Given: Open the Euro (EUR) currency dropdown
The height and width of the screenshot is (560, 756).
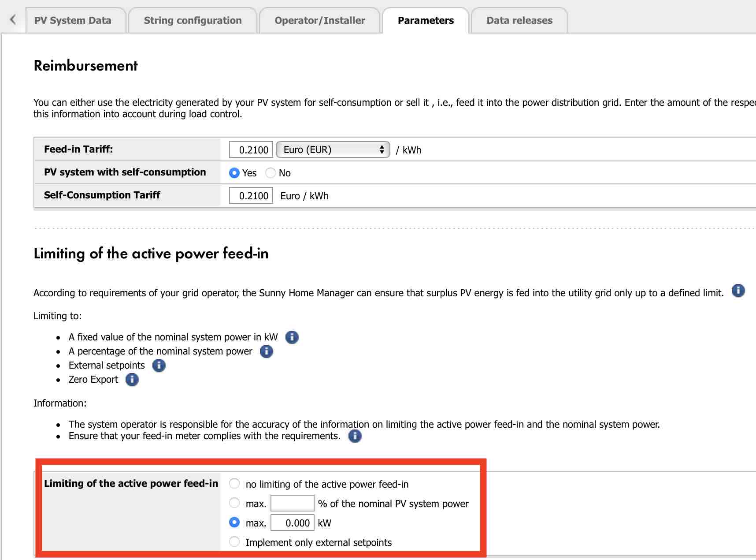Looking at the screenshot, I should tap(333, 149).
